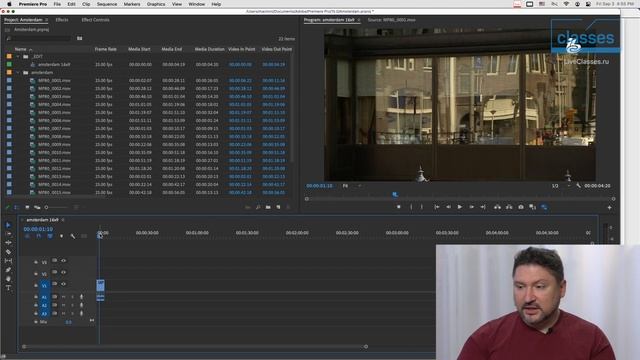Open the Button Editor plus icon

609,208
